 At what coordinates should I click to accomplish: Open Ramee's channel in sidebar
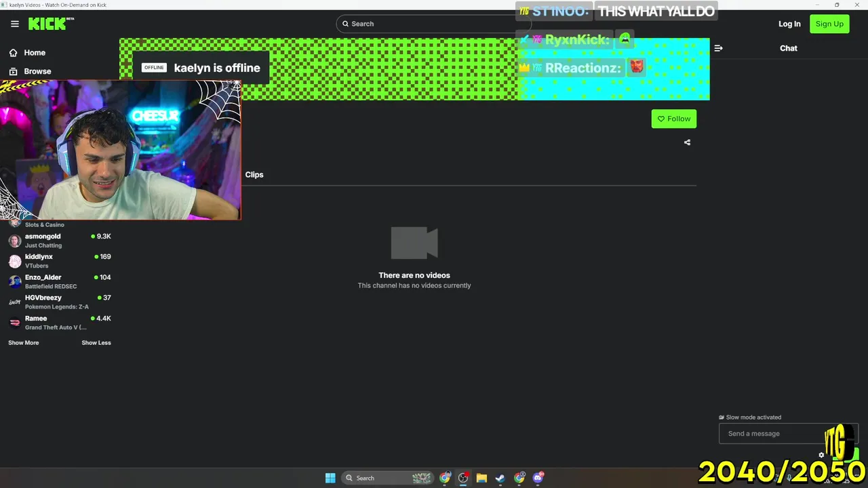(59, 323)
